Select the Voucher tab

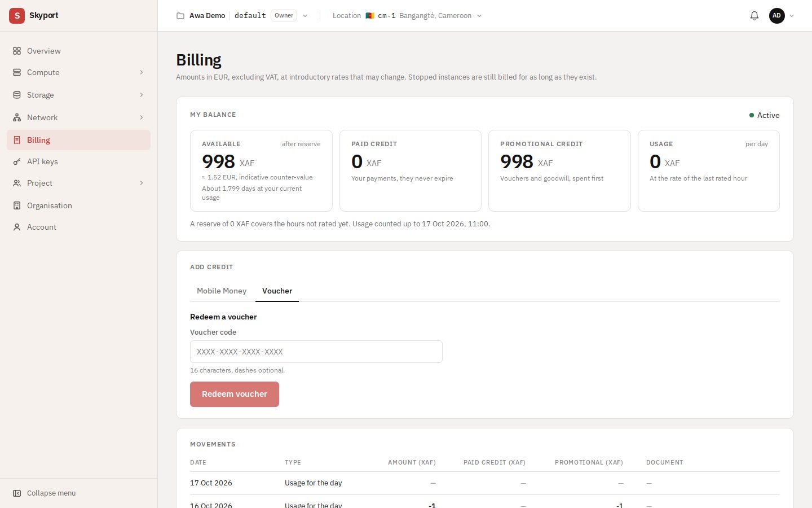click(x=277, y=291)
